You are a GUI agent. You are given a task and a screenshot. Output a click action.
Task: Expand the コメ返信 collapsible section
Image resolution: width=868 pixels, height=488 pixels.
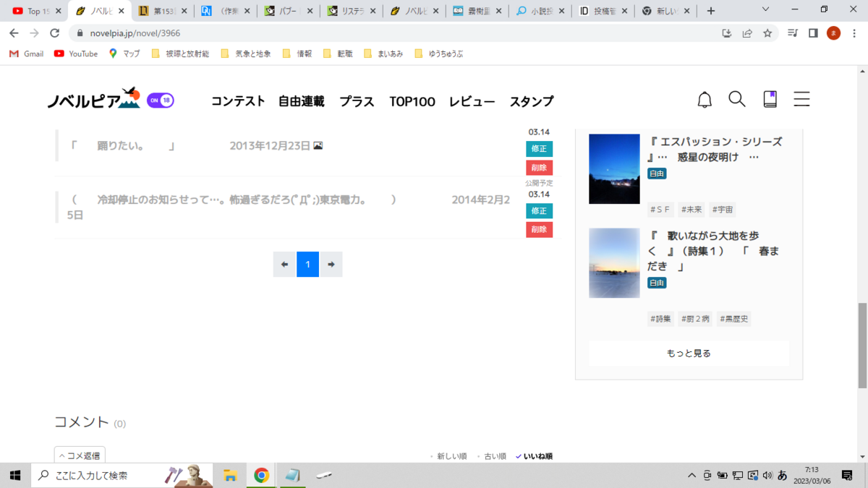pyautogui.click(x=80, y=455)
